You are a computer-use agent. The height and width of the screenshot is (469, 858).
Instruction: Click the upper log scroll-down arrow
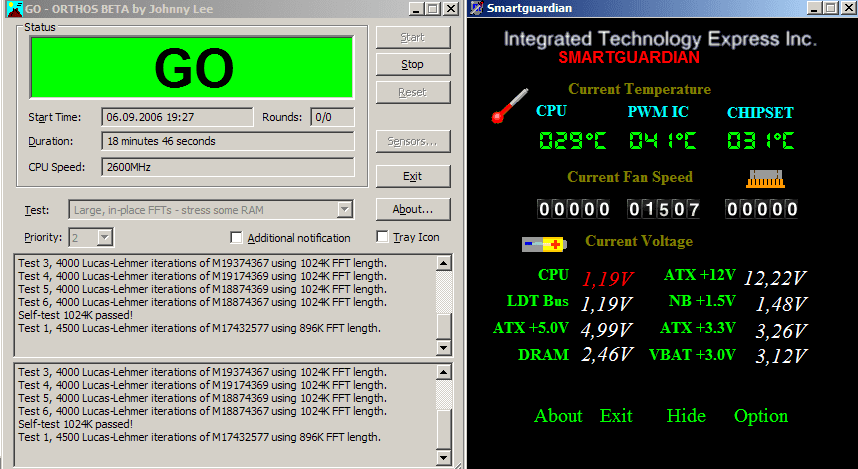(x=444, y=348)
